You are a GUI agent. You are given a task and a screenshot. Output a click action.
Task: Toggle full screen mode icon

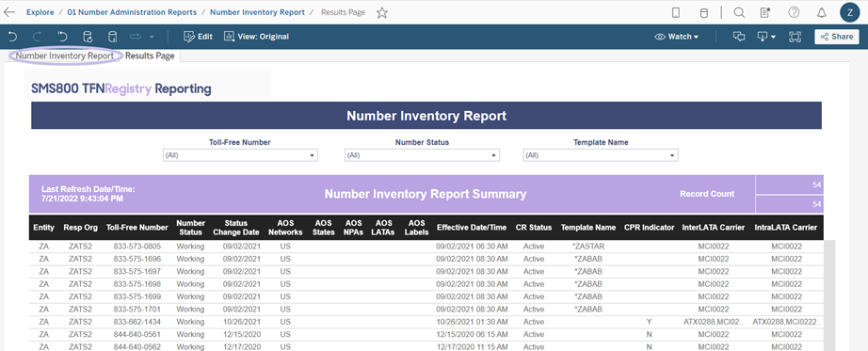(x=796, y=37)
